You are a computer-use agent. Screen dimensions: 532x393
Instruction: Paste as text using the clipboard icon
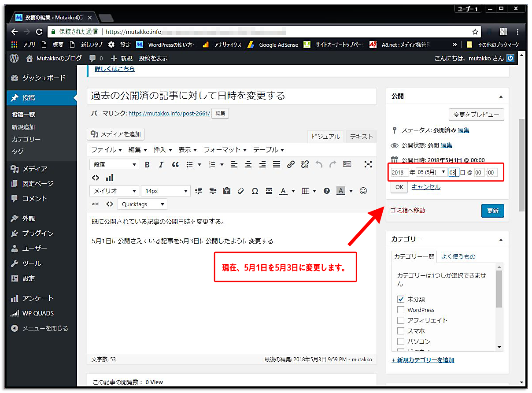coord(226,190)
